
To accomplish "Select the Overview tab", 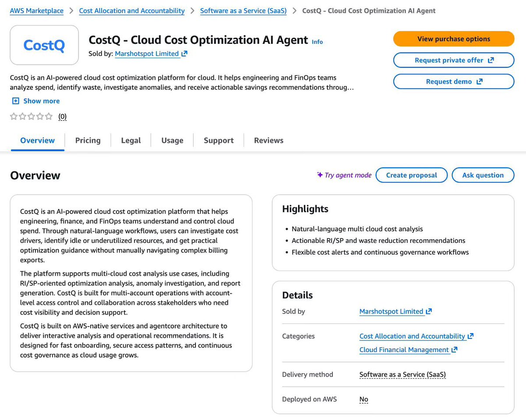I will 38,140.
